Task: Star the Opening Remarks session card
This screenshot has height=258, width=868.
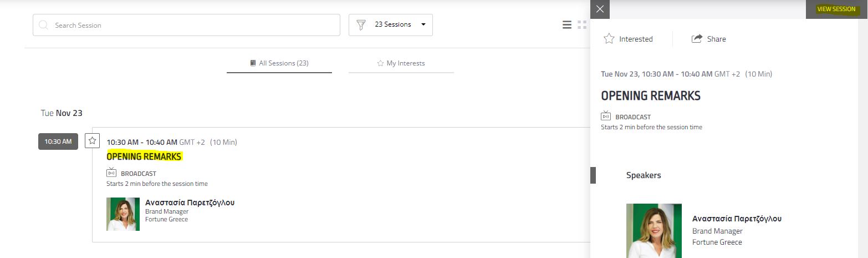Action: 92,140
